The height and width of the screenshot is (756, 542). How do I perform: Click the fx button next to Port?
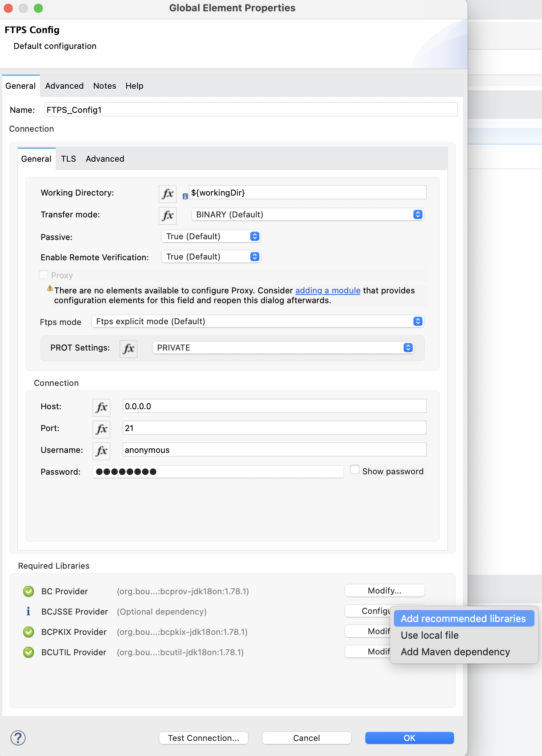(x=101, y=429)
